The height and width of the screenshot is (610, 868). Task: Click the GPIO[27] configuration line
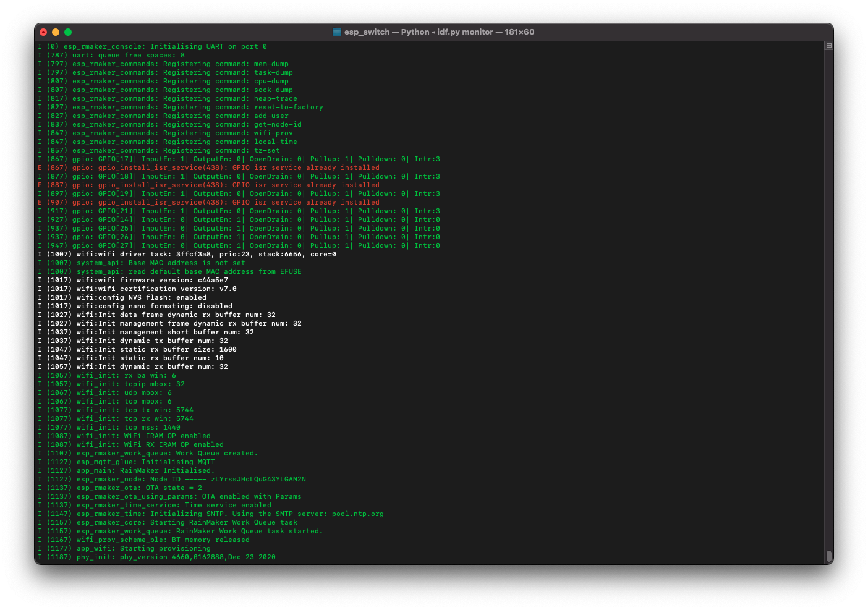point(239,245)
